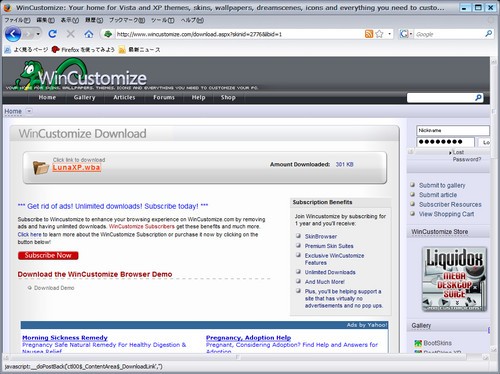Click the site search magnifier icon
500x374 pixels.
tap(478, 98)
